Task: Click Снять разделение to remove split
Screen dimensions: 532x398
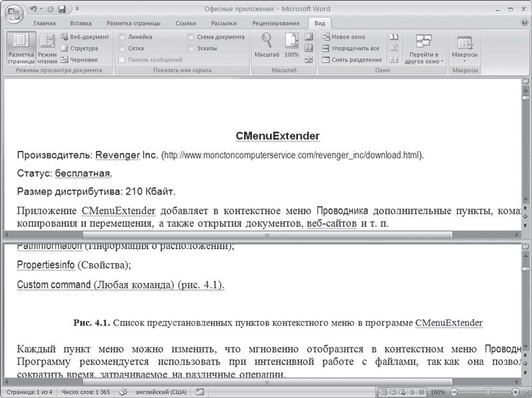Action: [x=352, y=60]
